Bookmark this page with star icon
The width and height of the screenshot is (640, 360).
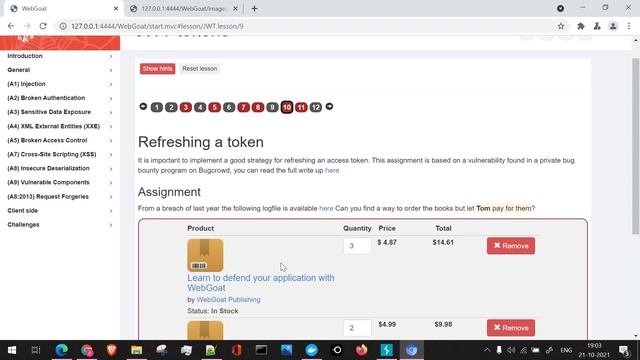point(561,26)
